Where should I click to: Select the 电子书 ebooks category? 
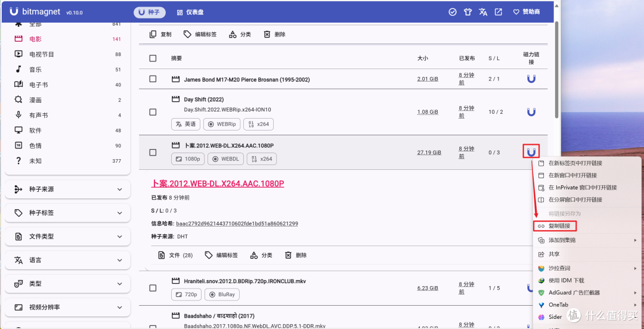point(68,85)
